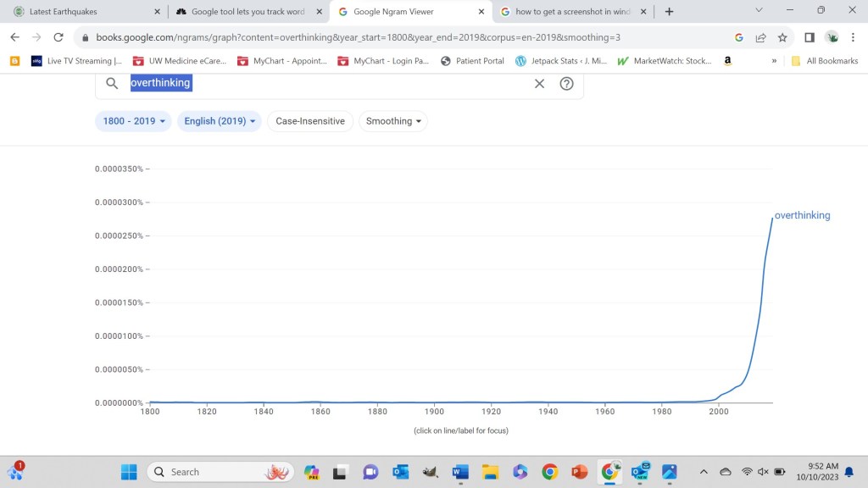Click the share page icon in address bar
868x488 pixels.
[x=761, y=37]
